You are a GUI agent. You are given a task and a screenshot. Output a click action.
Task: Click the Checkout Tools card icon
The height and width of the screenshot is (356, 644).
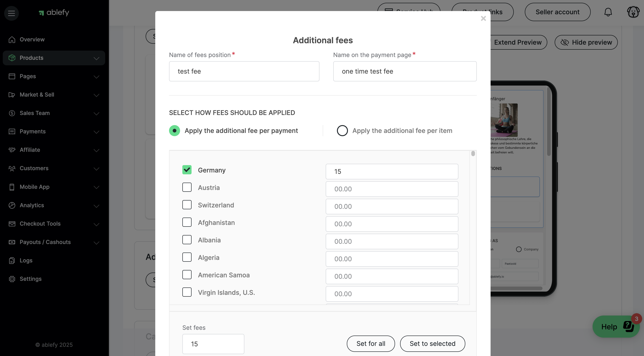pyautogui.click(x=12, y=224)
